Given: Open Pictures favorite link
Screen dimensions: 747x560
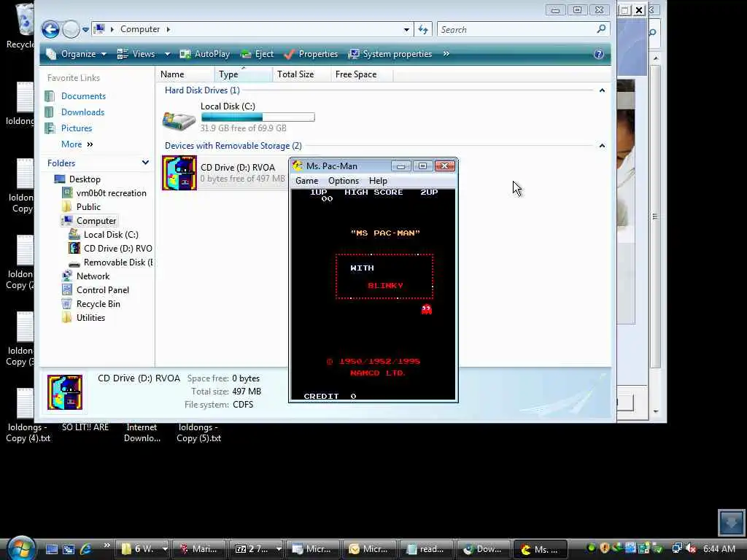Looking at the screenshot, I should click(x=76, y=128).
